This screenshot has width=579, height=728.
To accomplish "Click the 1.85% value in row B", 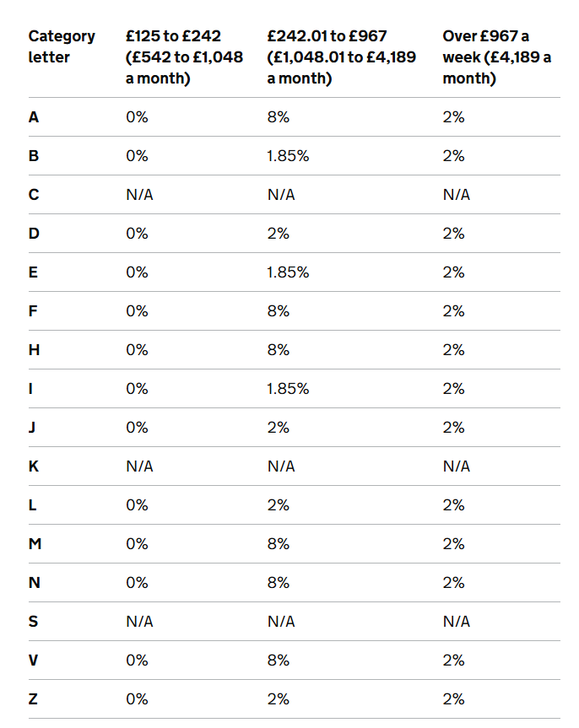I will [288, 156].
